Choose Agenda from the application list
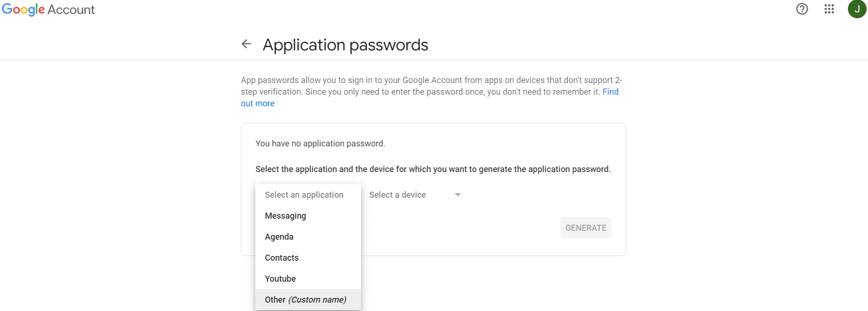Image resolution: width=868 pixels, height=311 pixels. (x=308, y=237)
